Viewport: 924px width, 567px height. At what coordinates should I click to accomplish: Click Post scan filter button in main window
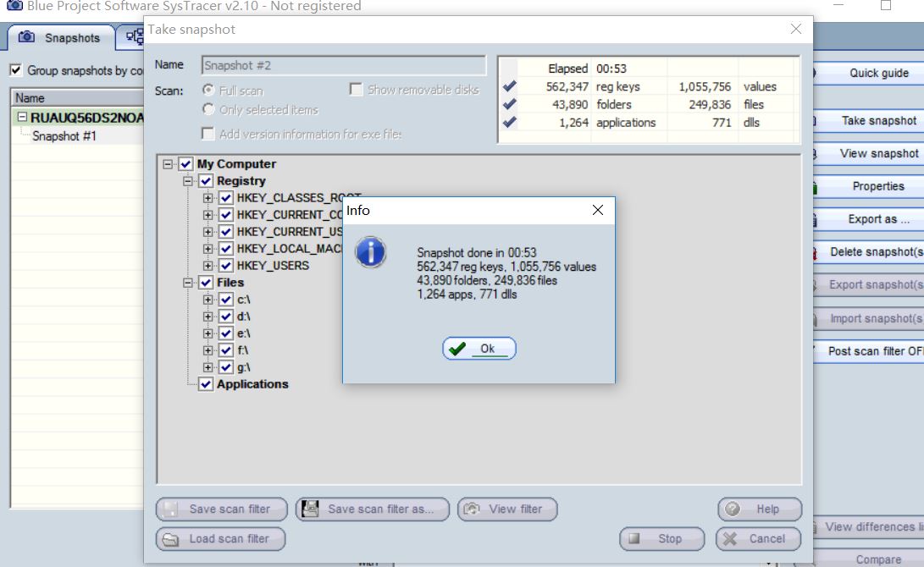pyautogui.click(x=869, y=351)
